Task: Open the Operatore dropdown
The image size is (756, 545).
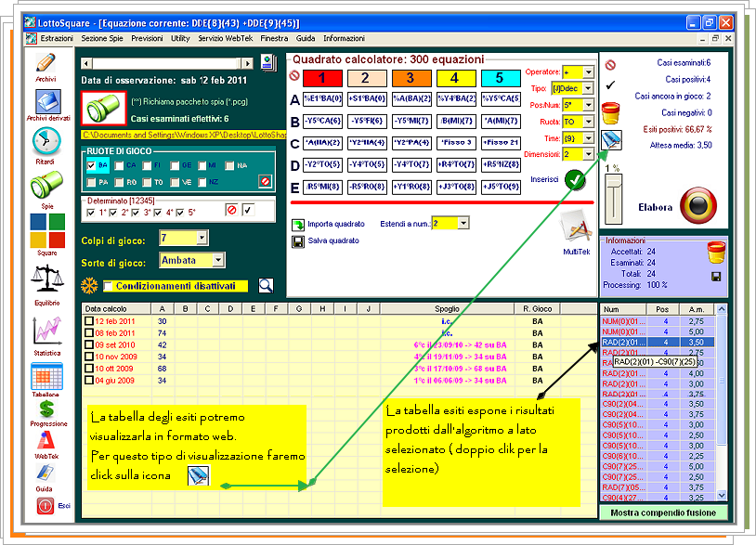Action: 588,72
